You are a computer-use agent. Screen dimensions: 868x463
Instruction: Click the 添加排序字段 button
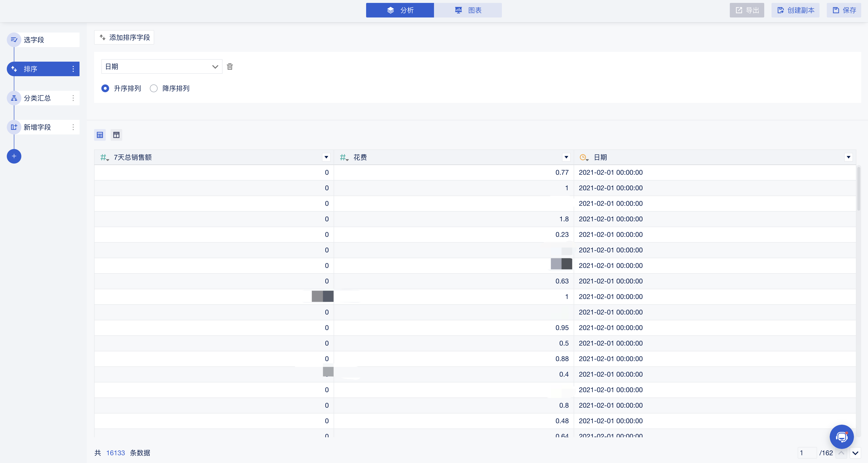pyautogui.click(x=124, y=37)
